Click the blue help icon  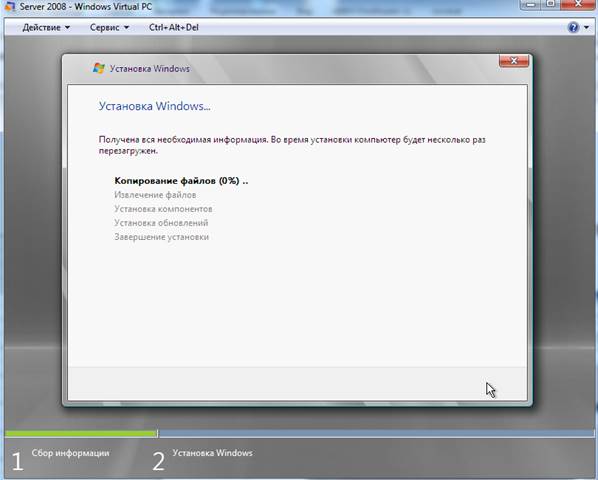point(573,27)
